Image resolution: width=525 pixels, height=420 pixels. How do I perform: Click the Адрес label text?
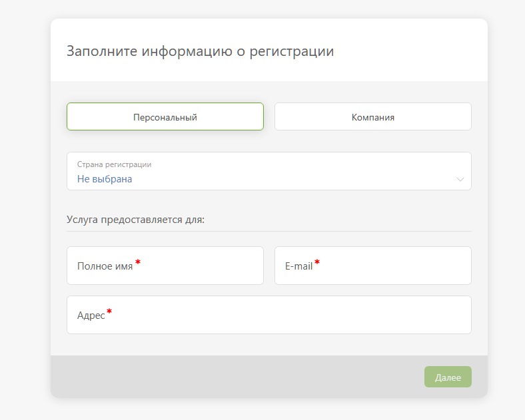click(x=91, y=315)
